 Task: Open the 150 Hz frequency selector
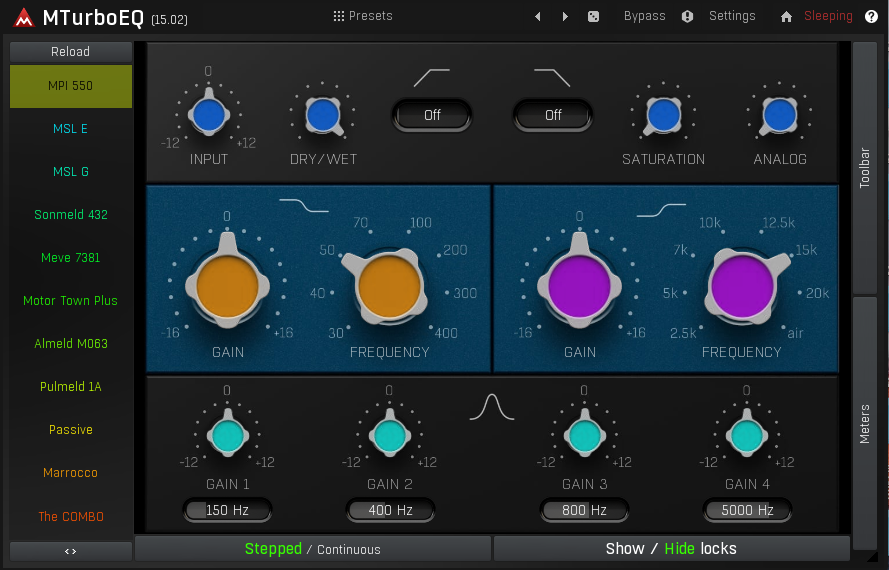(227, 510)
